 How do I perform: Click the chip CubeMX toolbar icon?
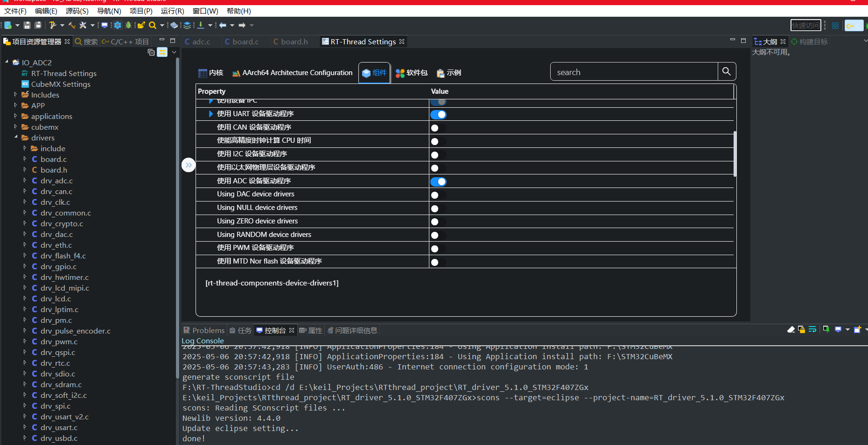(174, 25)
